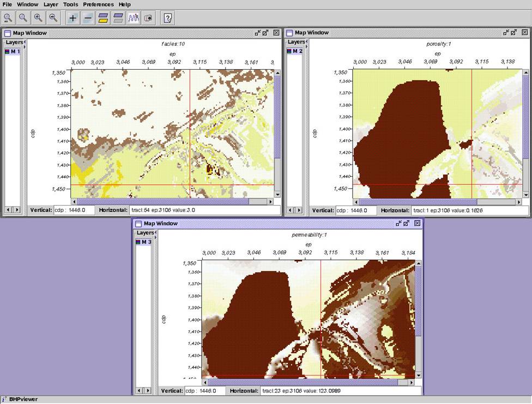Viewport: 532px width, 404px height.
Task: Click facies Horizontal tracl:54 readout field
Action: 204,210
